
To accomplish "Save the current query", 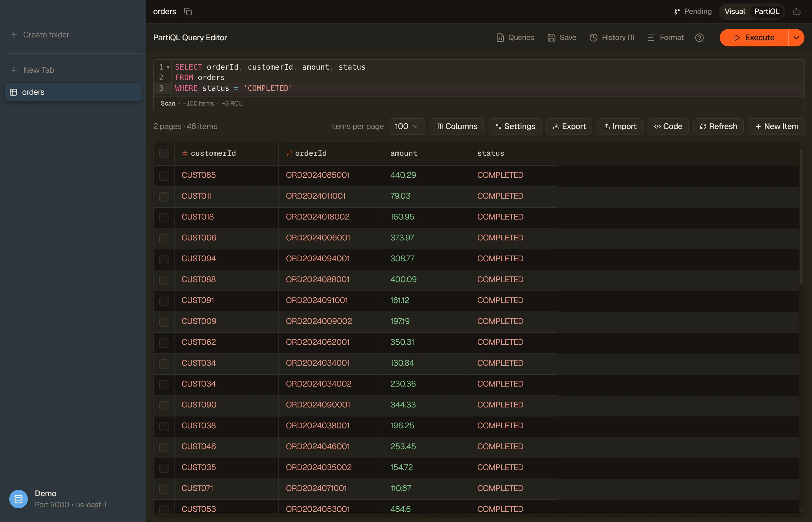I will [x=562, y=38].
